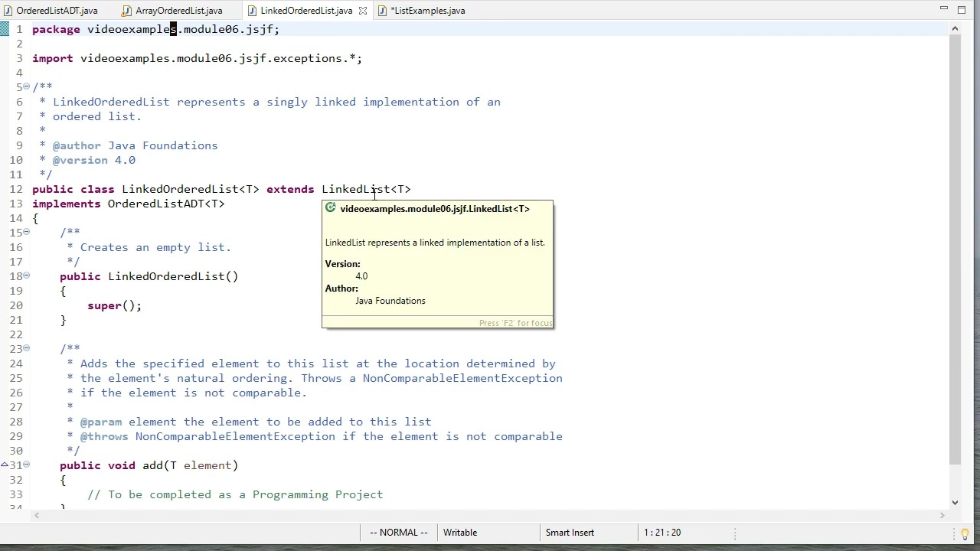Click the class icon in the hover tooltip
The image size is (980, 551).
click(331, 208)
